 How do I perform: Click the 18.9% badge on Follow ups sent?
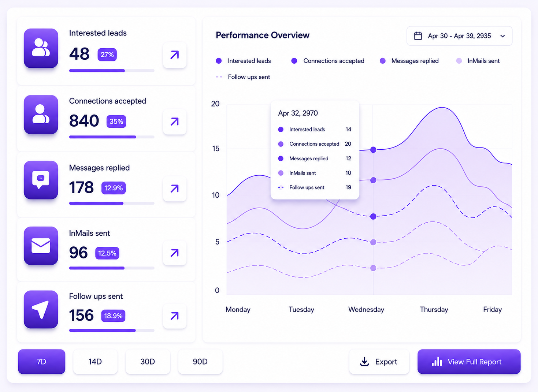coord(113,316)
